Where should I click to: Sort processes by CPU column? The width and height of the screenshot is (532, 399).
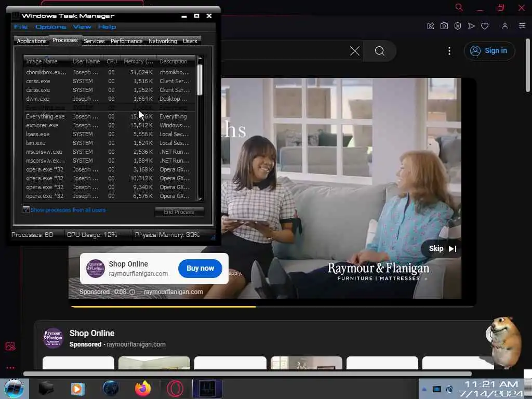coord(112,61)
